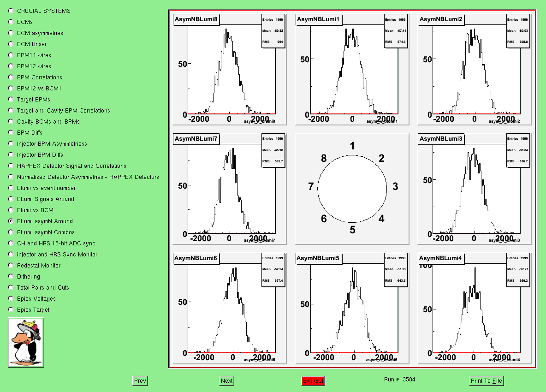
Task: Choose Blumi vs BCM page
Action: [x=11, y=210]
